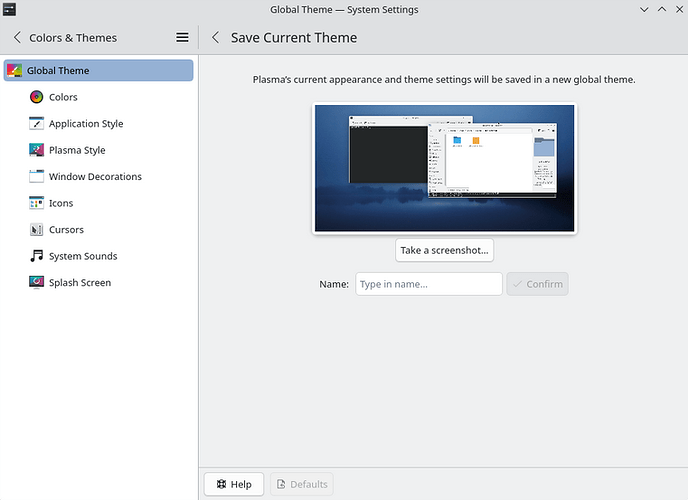Click the Application Style icon
The image size is (688, 500).
(36, 124)
